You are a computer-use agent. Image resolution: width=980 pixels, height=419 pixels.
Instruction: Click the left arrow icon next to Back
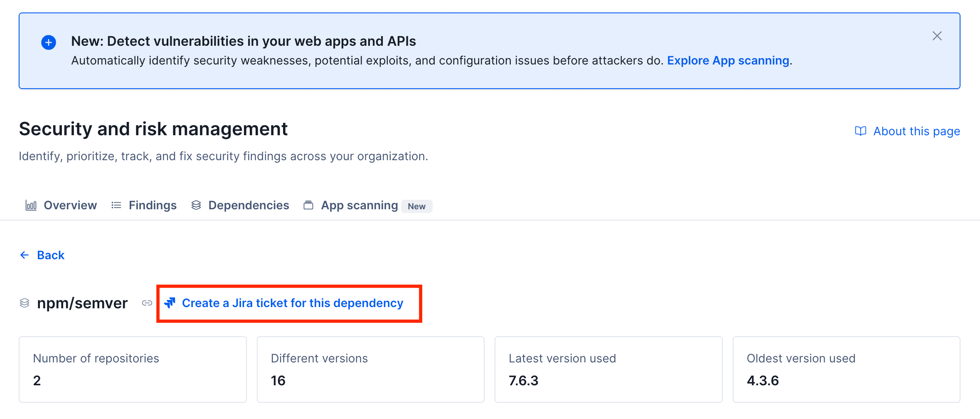point(24,255)
